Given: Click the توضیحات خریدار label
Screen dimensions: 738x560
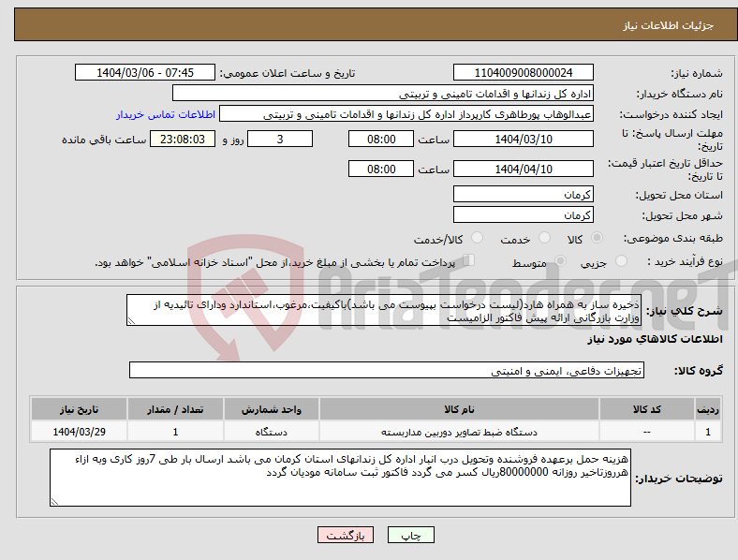Looking at the screenshot, I should [679, 479].
